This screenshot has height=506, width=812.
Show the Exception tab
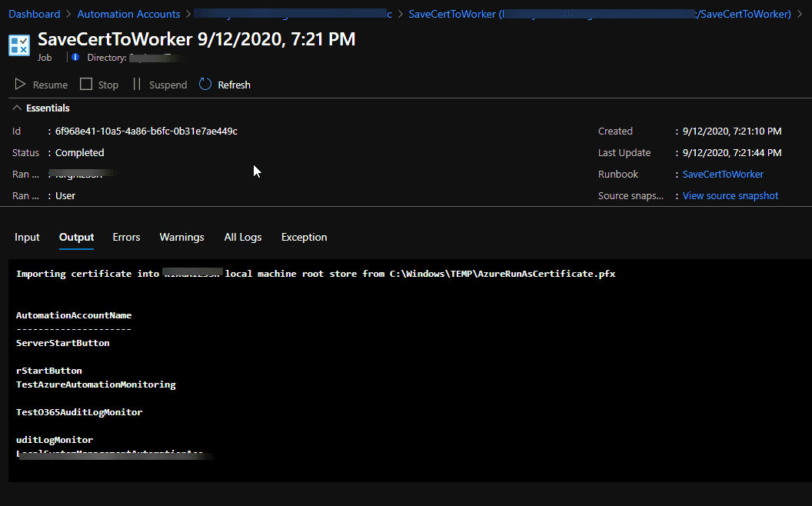coord(304,237)
